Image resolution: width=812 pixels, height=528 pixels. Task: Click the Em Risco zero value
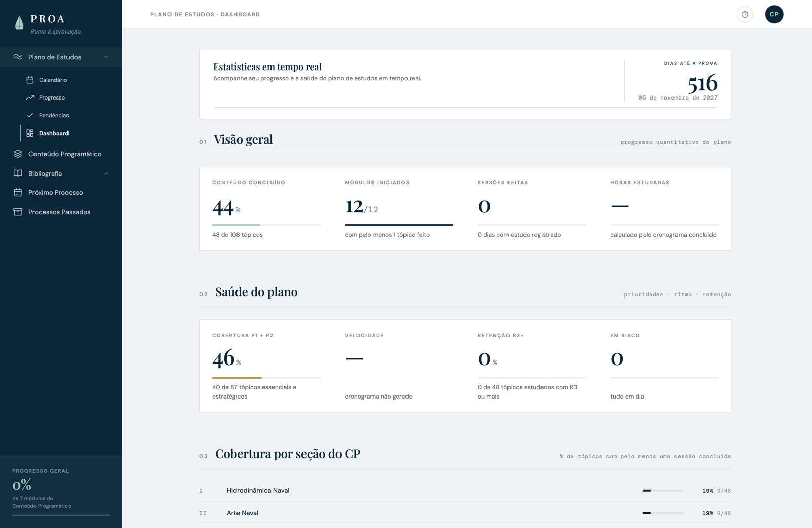coord(617,359)
